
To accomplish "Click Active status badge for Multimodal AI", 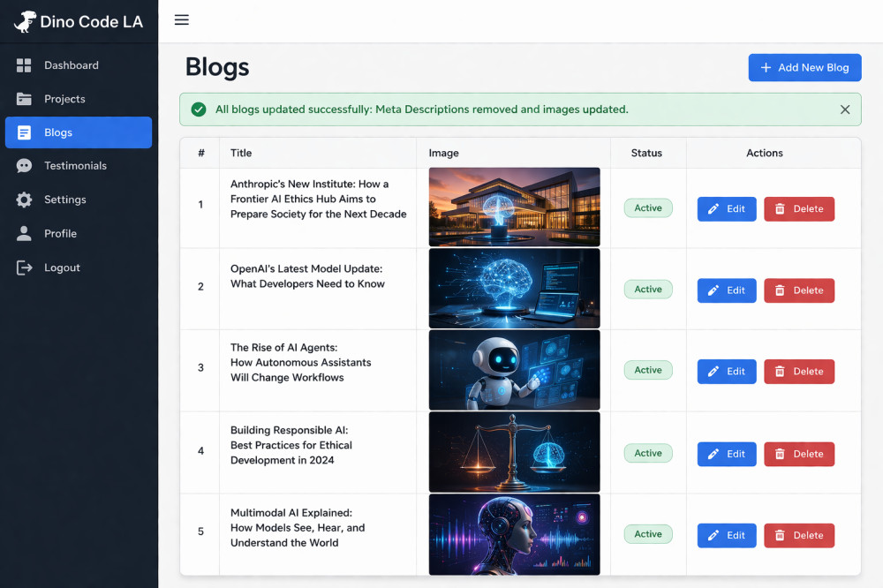I will (x=647, y=534).
